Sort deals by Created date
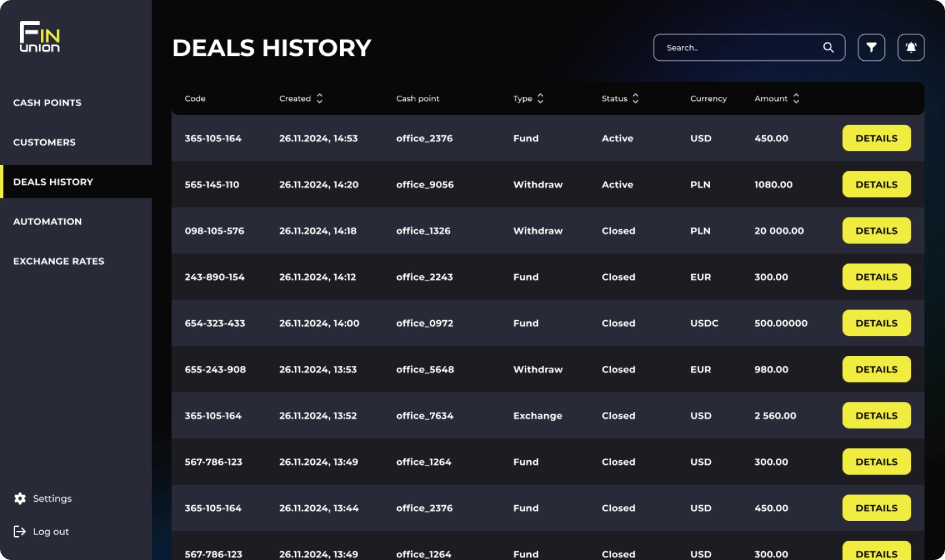Image resolution: width=945 pixels, height=560 pixels. (x=319, y=99)
